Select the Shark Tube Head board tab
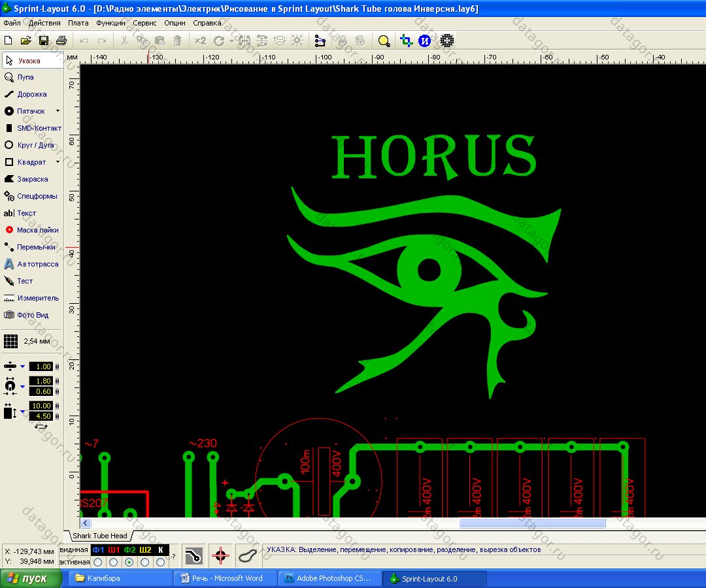 (x=100, y=536)
